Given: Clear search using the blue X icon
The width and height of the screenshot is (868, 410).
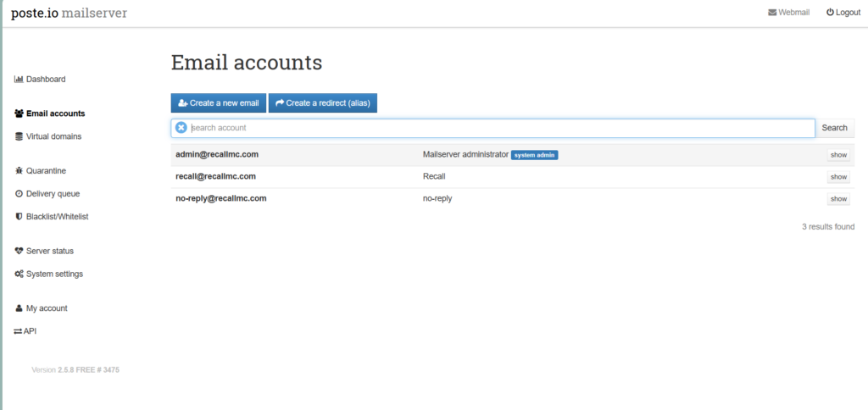Looking at the screenshot, I should point(181,128).
